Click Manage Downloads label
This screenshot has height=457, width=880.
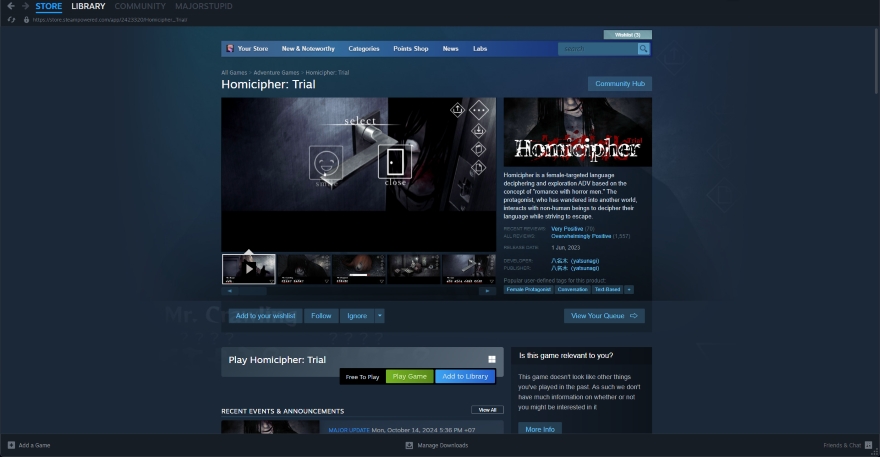pos(443,445)
